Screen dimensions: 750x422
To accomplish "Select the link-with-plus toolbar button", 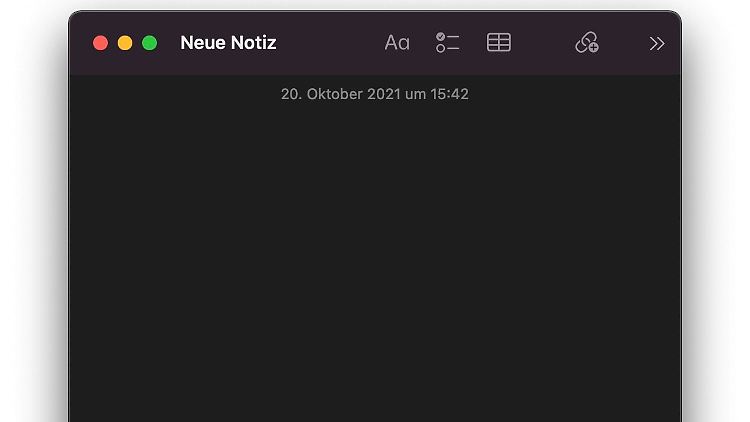I will tap(587, 43).
